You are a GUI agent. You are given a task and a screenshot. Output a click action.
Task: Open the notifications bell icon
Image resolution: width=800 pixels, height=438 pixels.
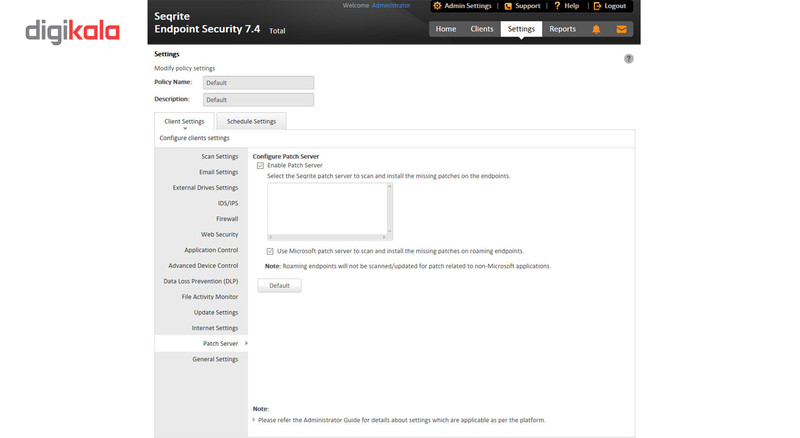(x=596, y=29)
